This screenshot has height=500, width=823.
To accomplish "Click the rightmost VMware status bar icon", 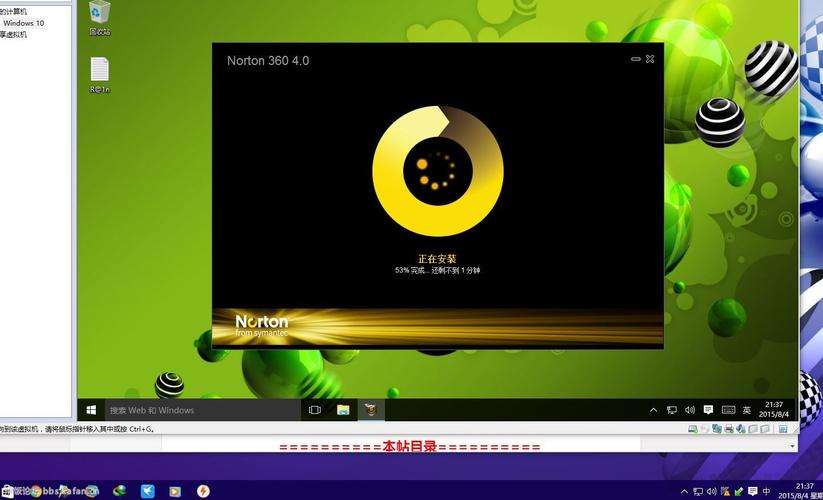I will [783, 429].
